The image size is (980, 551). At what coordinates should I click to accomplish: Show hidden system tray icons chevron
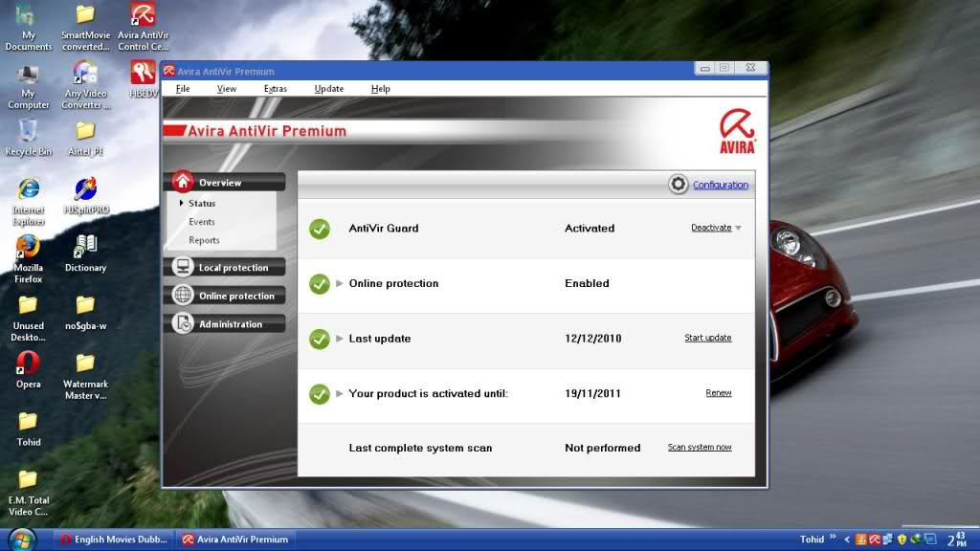click(x=847, y=540)
